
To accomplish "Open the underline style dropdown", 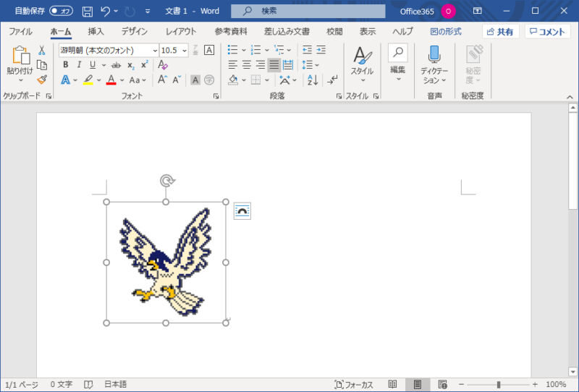I will [103, 65].
